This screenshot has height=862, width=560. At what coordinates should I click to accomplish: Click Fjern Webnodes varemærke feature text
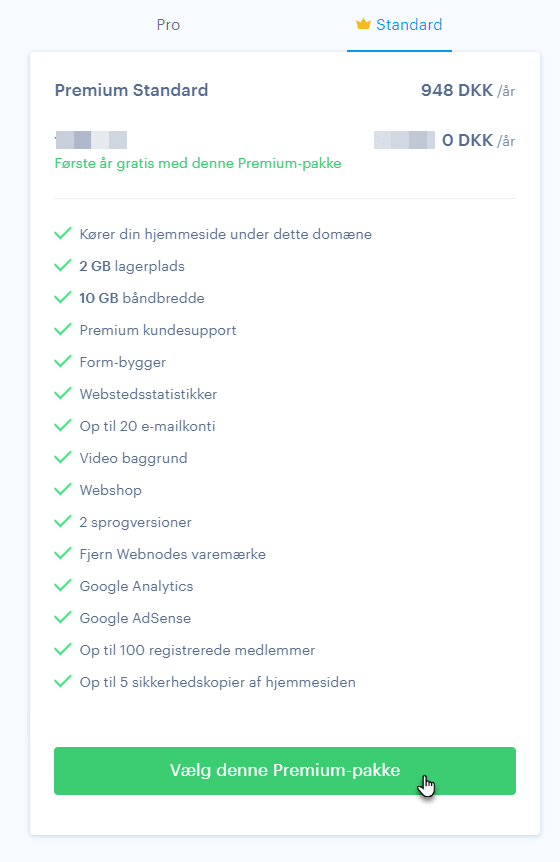(173, 554)
